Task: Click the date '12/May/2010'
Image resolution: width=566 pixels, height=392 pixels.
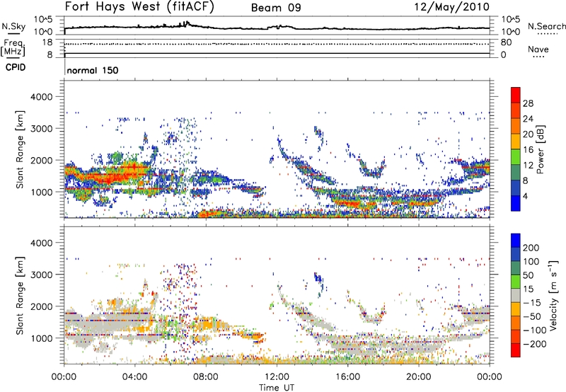Action: click(451, 6)
